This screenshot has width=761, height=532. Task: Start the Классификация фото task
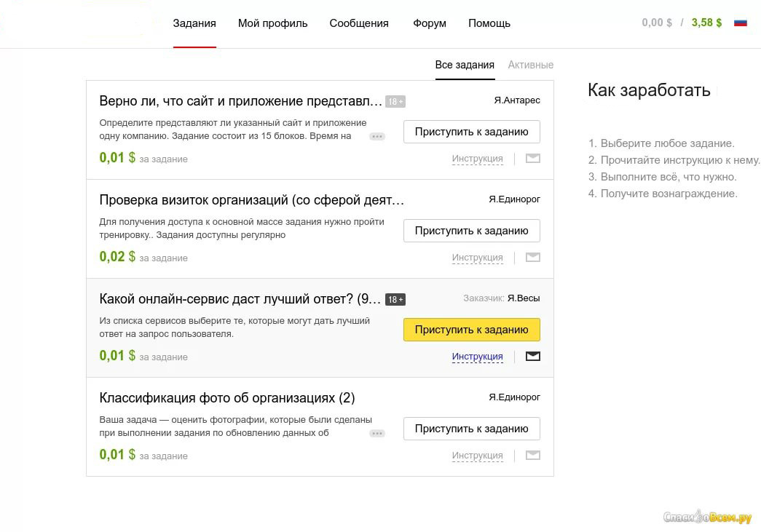tap(471, 429)
